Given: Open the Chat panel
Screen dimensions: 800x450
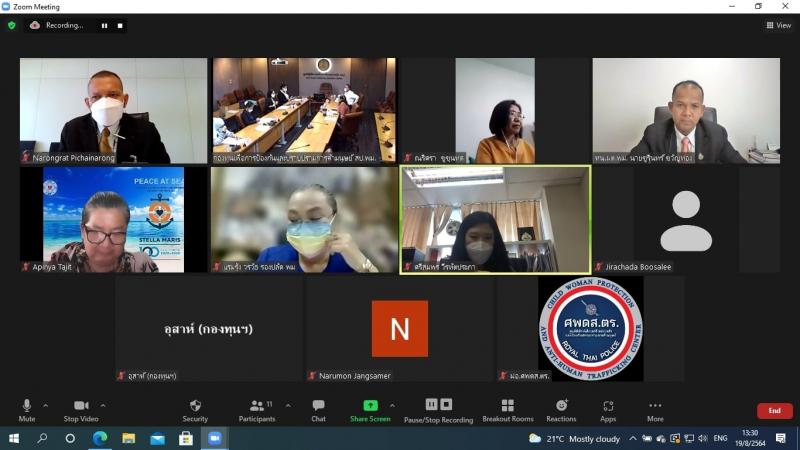Looking at the screenshot, I should 318,411.
